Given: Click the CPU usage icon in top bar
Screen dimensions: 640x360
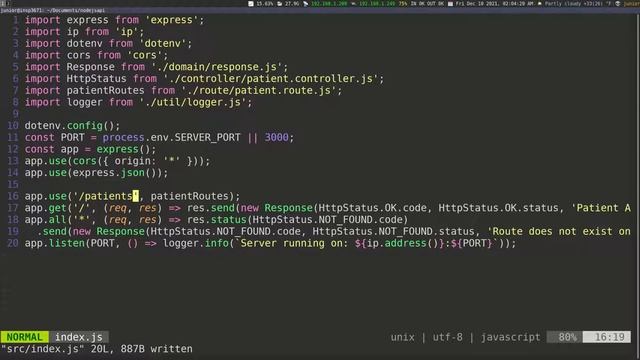Looking at the screenshot, I should pos(251,4).
